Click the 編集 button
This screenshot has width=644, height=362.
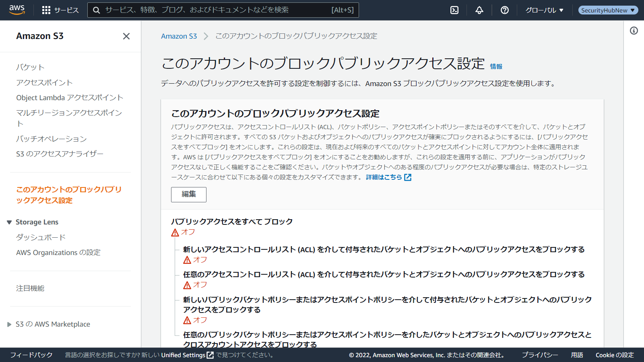coord(188,194)
